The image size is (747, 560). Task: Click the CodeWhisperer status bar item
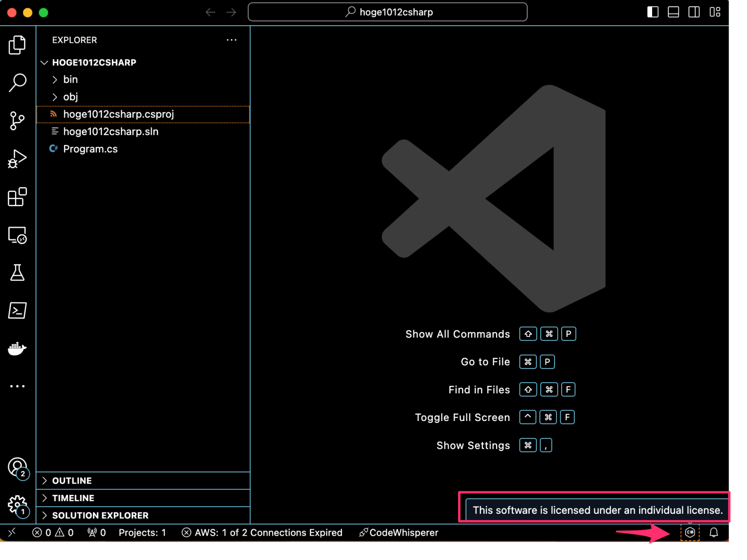(x=399, y=532)
